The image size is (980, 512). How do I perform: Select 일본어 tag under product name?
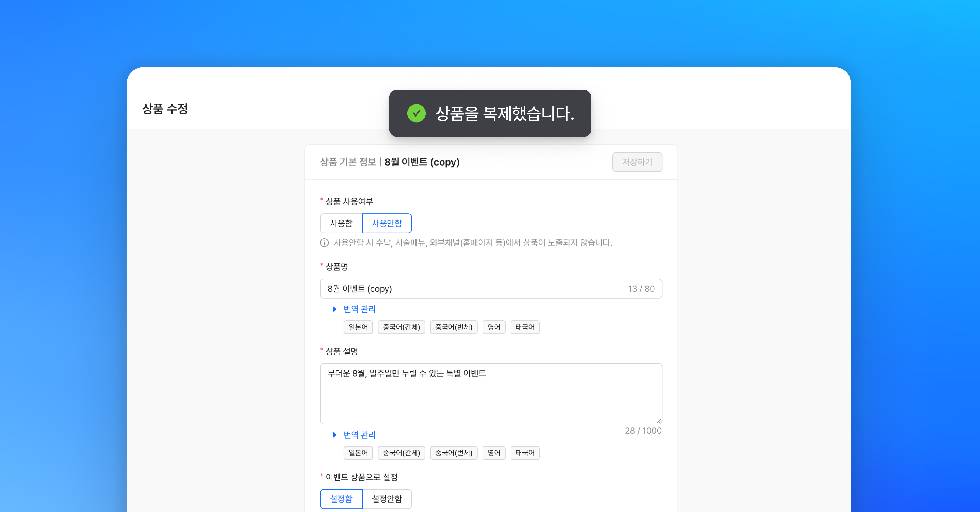tap(358, 327)
